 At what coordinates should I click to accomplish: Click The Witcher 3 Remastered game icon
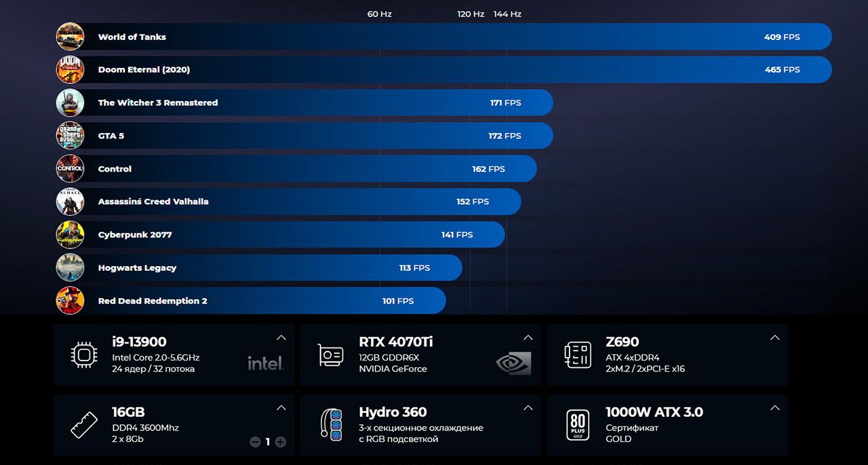click(70, 103)
